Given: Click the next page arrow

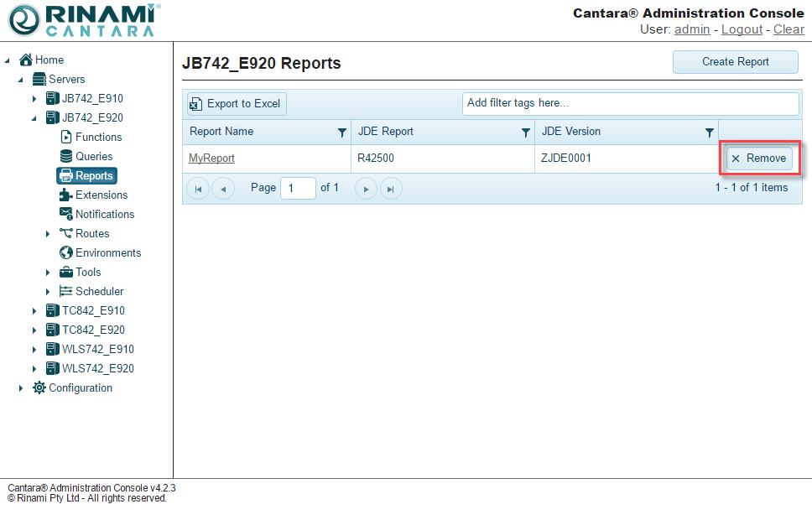Looking at the screenshot, I should tap(366, 189).
